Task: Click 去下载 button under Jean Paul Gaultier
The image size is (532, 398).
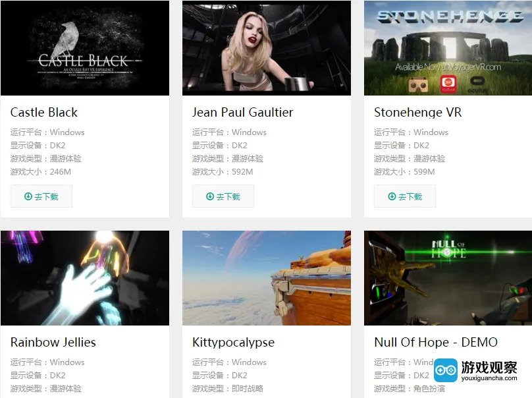Action: click(223, 196)
